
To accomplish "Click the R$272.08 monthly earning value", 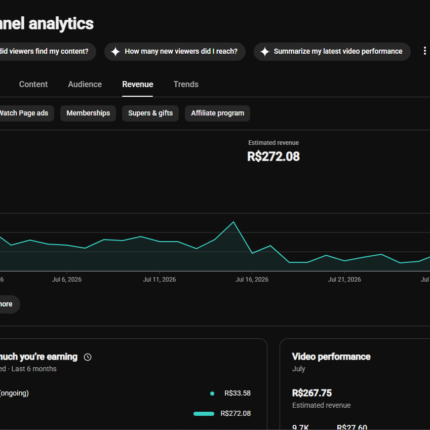I will pos(236,414).
